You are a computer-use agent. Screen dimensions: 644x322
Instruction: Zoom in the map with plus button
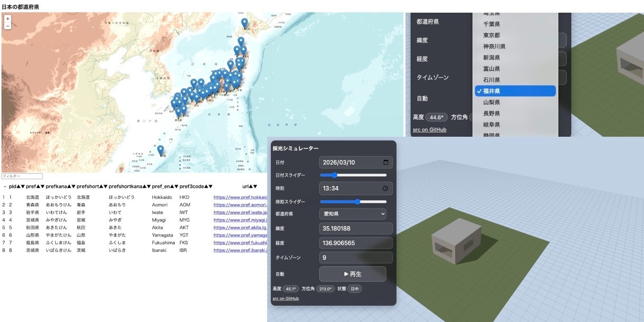(x=7, y=18)
